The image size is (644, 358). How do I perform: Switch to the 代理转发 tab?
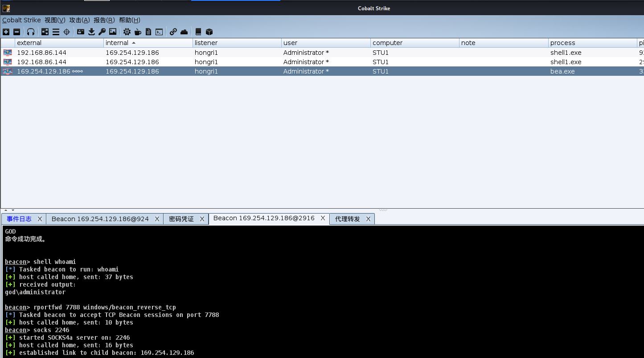tap(348, 219)
